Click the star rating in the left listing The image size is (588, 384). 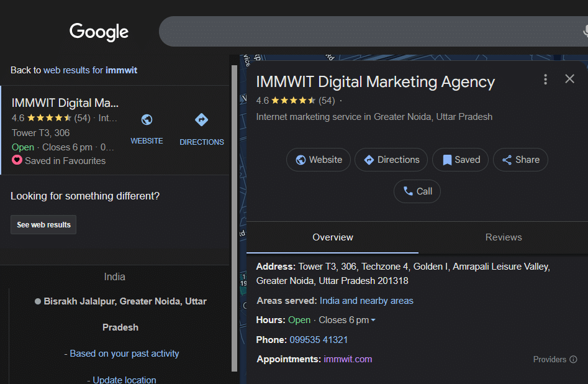[49, 118]
